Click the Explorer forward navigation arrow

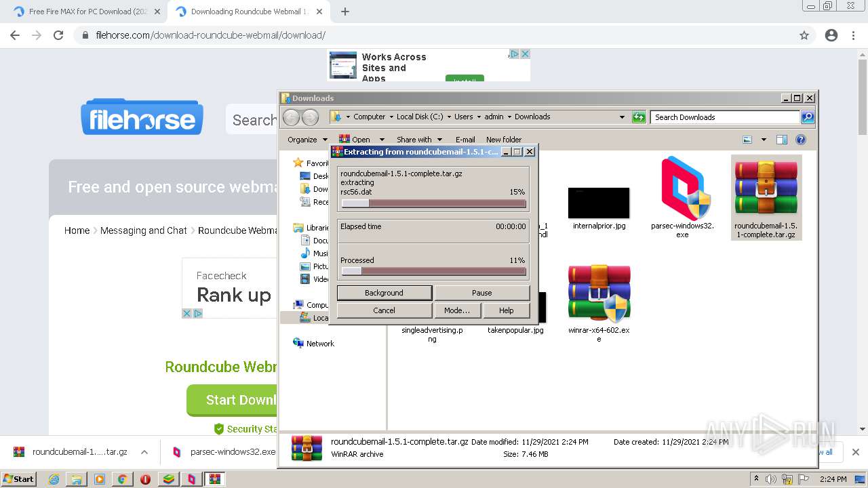pyautogui.click(x=310, y=117)
